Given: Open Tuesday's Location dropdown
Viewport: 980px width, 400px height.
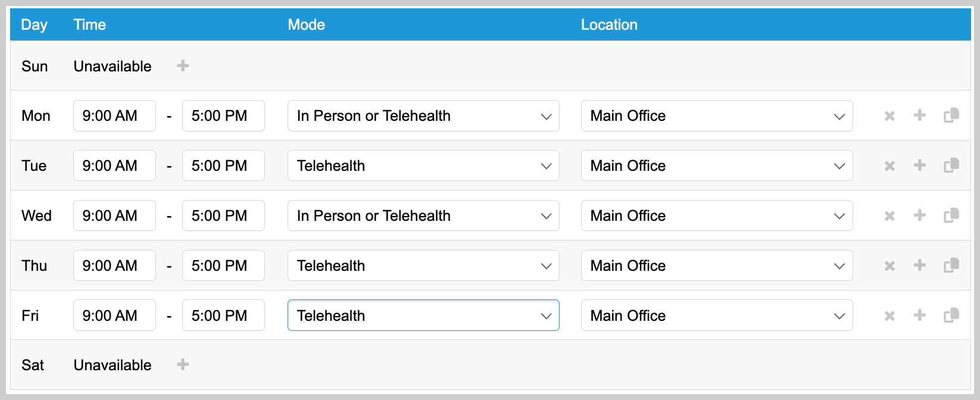Looking at the screenshot, I should (716, 166).
